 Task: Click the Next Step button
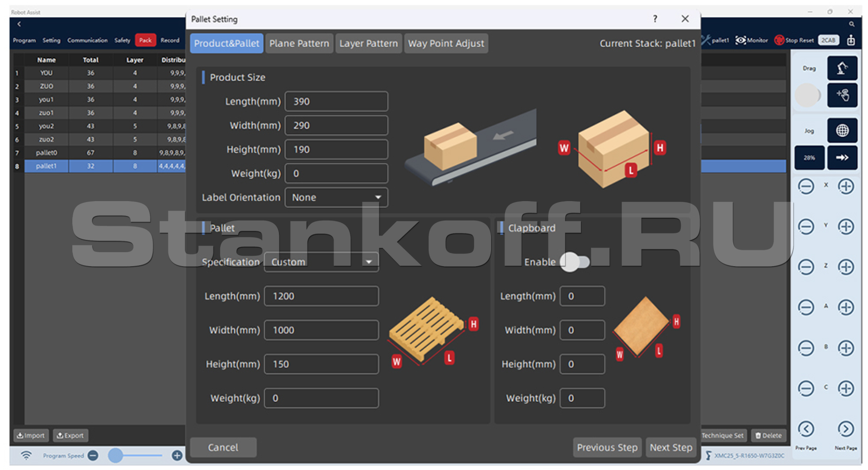(x=670, y=447)
